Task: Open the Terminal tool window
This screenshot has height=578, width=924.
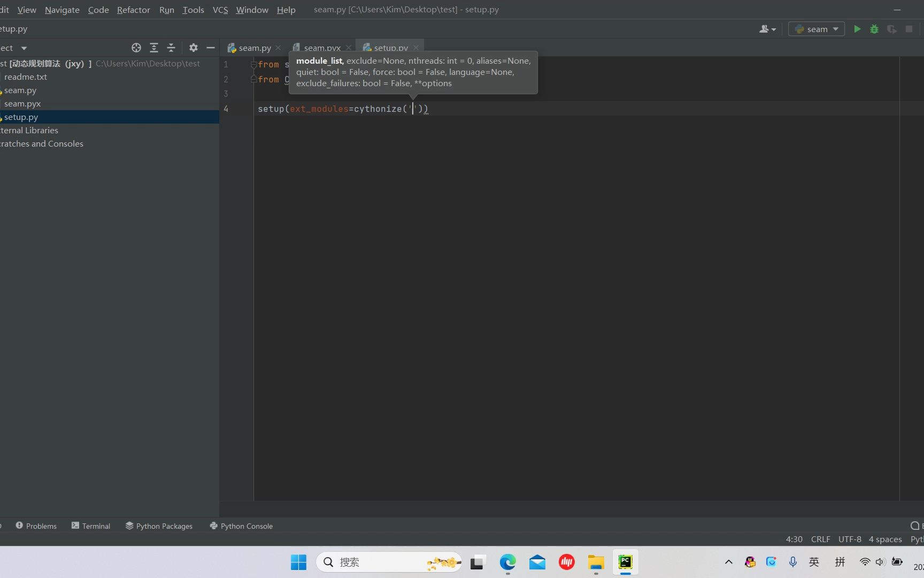Action: click(x=91, y=526)
